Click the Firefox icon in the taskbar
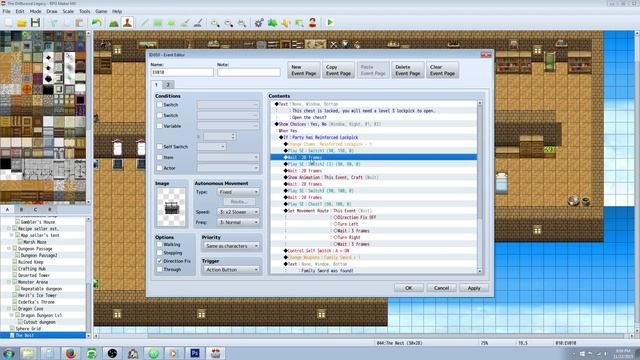The height and width of the screenshot is (360, 640). click(x=71, y=353)
